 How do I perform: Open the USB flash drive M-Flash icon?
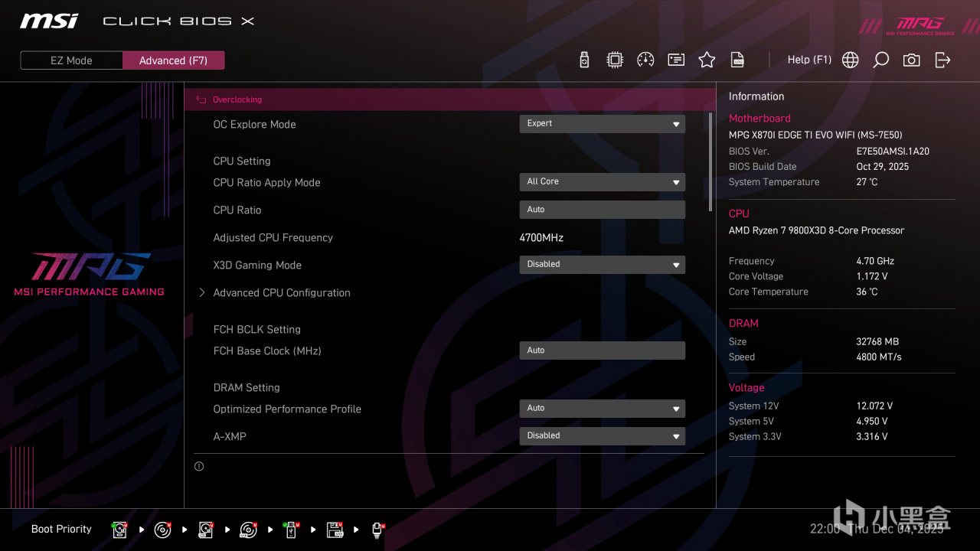click(x=584, y=60)
